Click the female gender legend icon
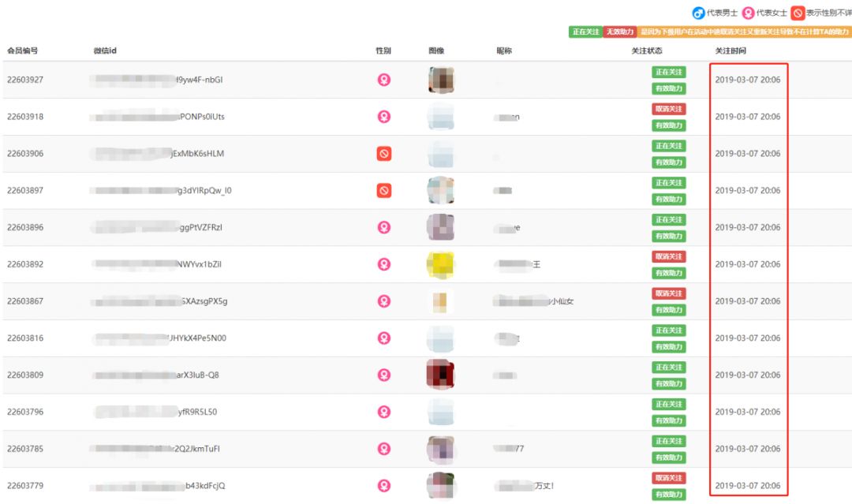Screen dimensions: 852x504 coord(748,13)
